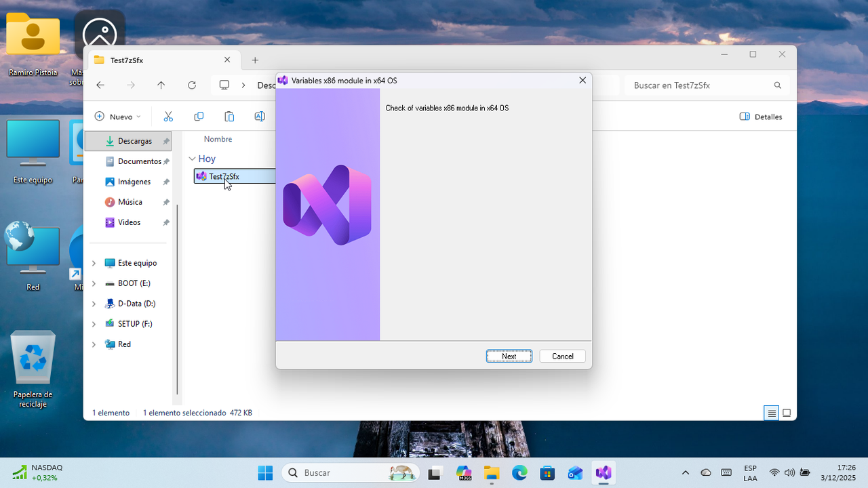Sort by the Nombre column header

point(218,139)
